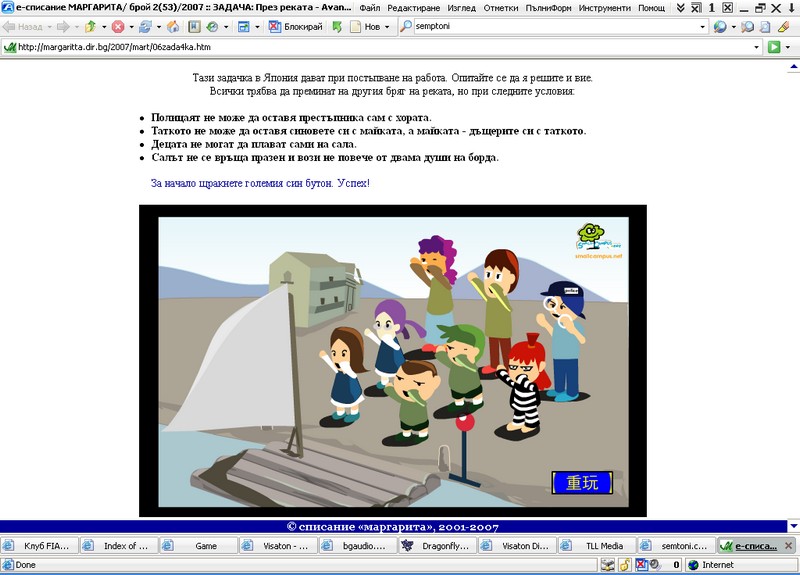Click the green Go button beside address bar
Screen dimensions: 800x575
point(775,47)
